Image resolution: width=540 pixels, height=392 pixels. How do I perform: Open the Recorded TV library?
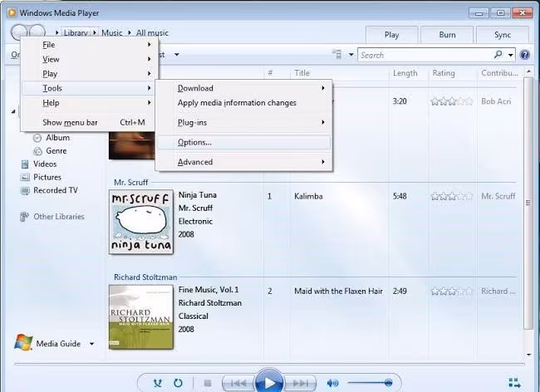click(55, 190)
